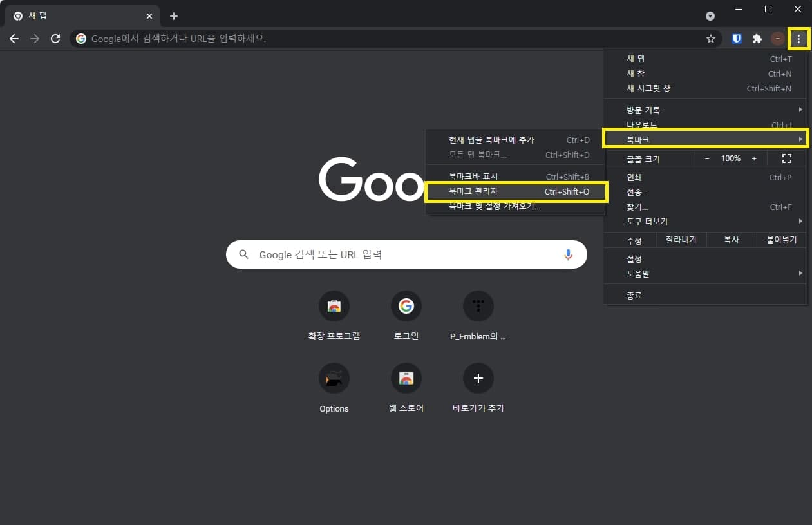Reload the current page
812x525 pixels.
pos(55,38)
